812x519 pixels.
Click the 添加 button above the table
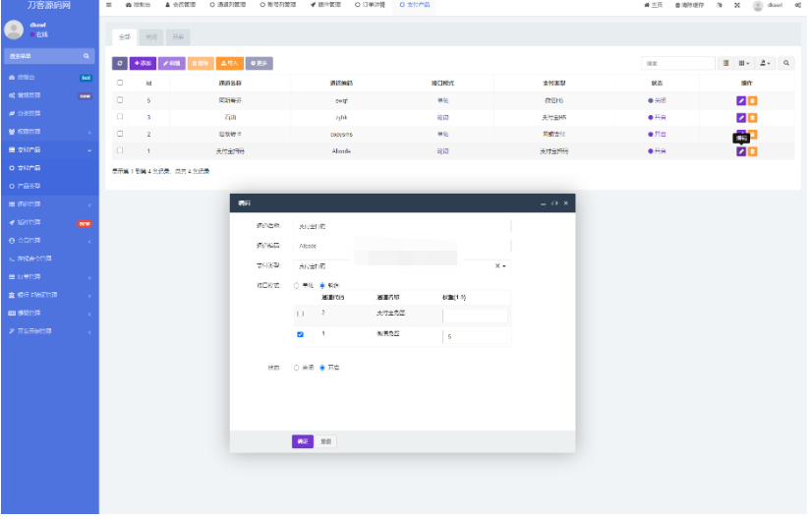(x=144, y=63)
